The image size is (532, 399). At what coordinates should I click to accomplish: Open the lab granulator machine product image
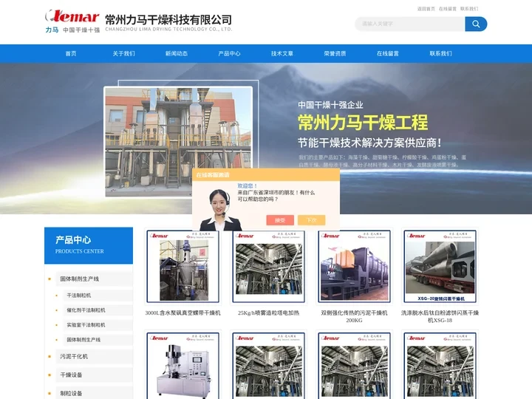(183, 366)
